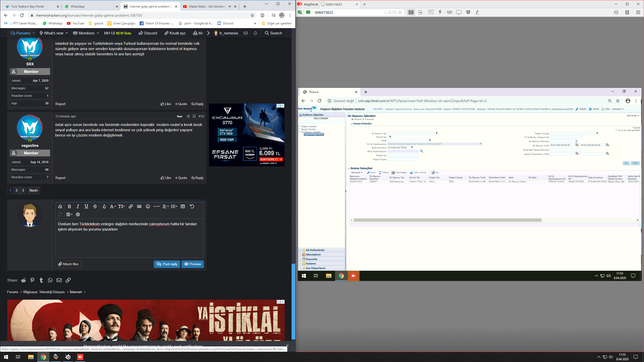Image resolution: width=644 pixels, height=362 pixels.
Task: Expand Sık Kullanılanlar panel
Action: pos(300,250)
